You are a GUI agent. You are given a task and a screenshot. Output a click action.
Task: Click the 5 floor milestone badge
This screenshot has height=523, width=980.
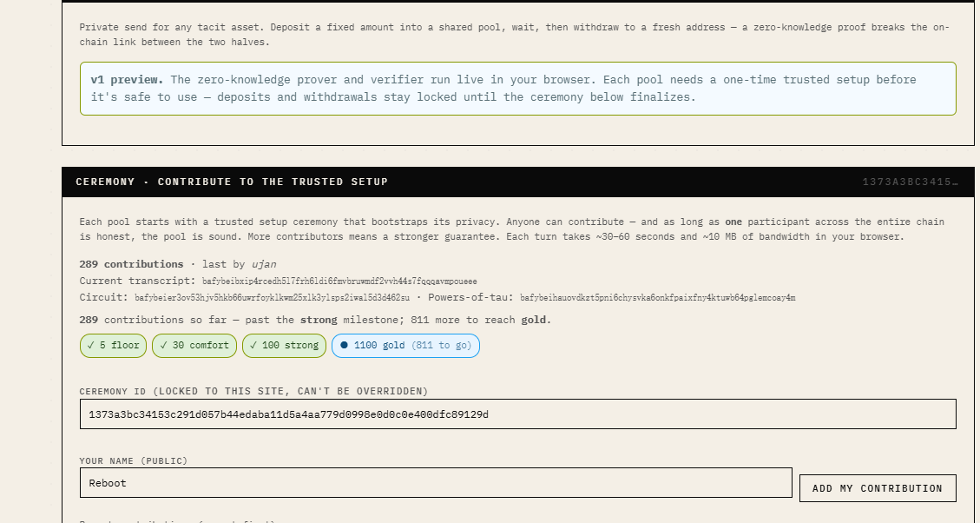point(113,345)
